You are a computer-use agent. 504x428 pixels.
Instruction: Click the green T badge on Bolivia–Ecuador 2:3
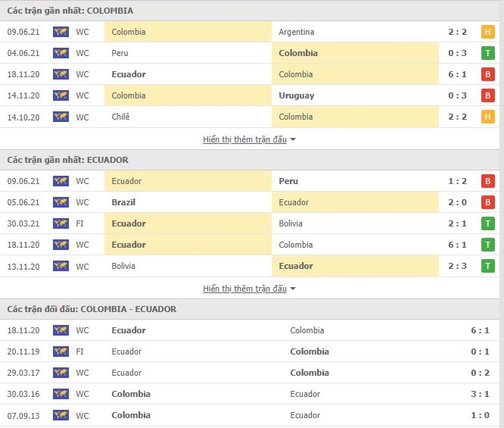(x=487, y=266)
